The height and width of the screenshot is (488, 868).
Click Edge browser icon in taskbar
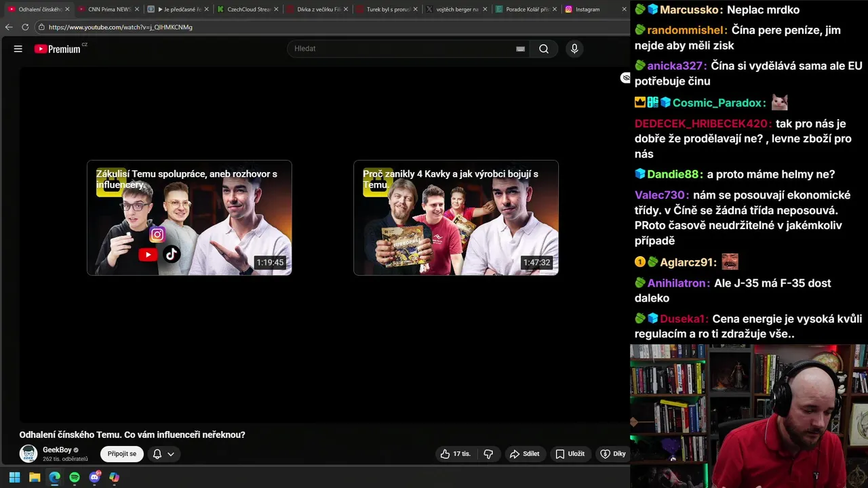point(54,477)
